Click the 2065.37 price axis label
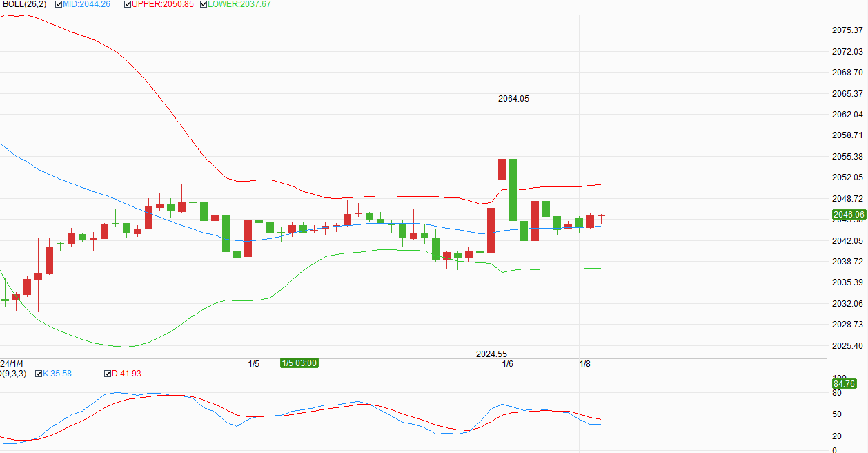Screen dimensions: 868x453 848,94
